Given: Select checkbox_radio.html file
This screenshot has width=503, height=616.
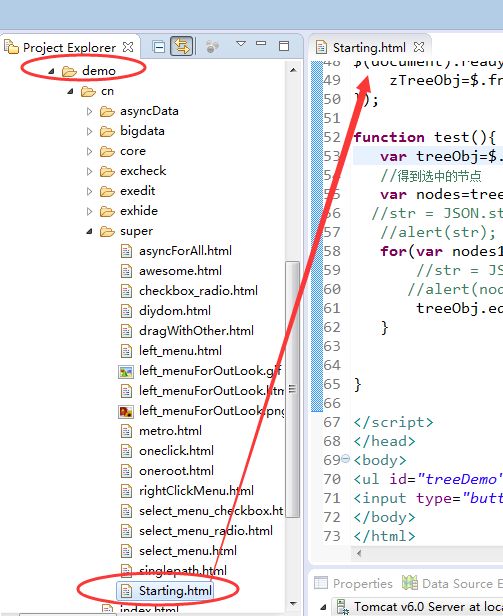Looking at the screenshot, I should click(x=198, y=291).
